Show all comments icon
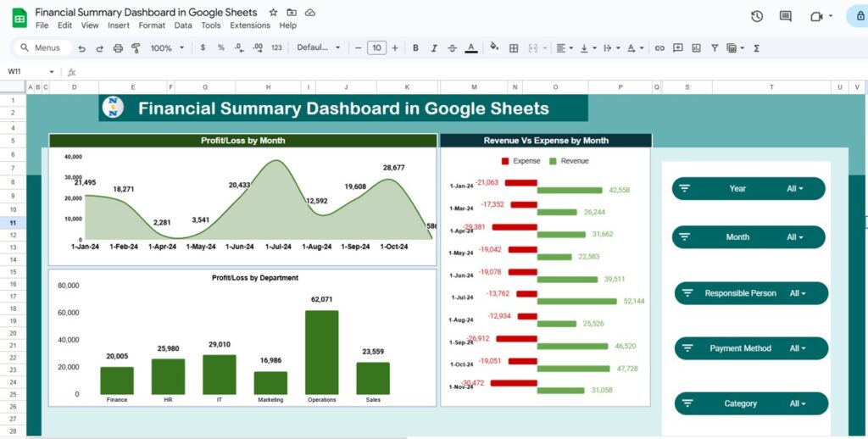Image resolution: width=868 pixels, height=439 pixels. (786, 17)
